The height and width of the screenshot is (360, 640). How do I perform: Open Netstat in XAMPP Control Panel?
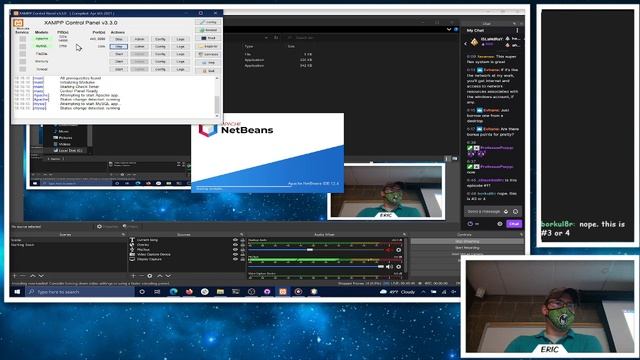(209, 30)
